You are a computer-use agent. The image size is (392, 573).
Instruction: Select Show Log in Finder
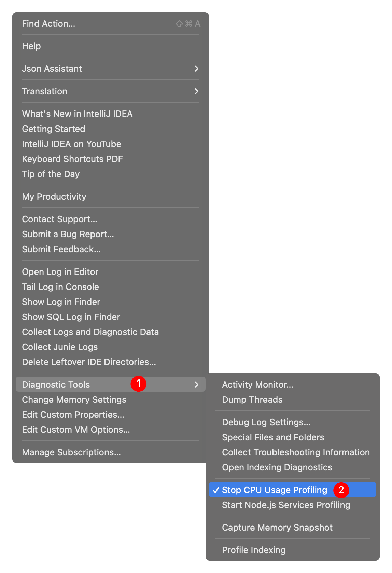pyautogui.click(x=61, y=302)
